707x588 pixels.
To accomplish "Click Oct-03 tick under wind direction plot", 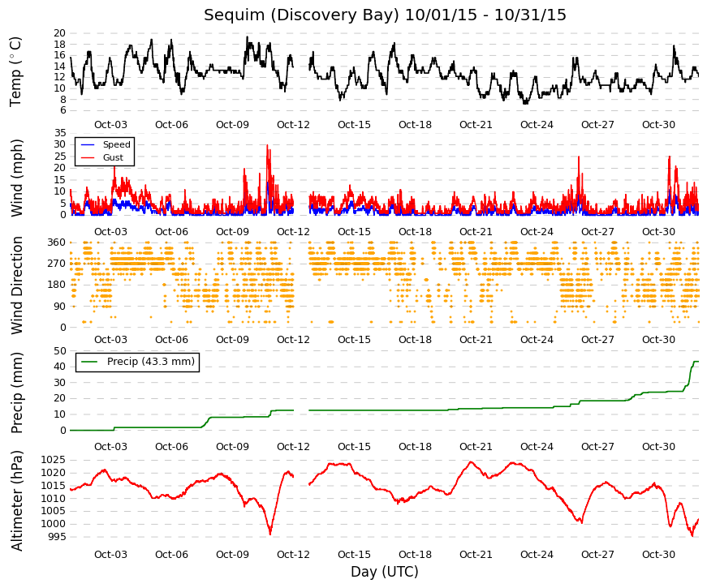I will tap(110, 339).
